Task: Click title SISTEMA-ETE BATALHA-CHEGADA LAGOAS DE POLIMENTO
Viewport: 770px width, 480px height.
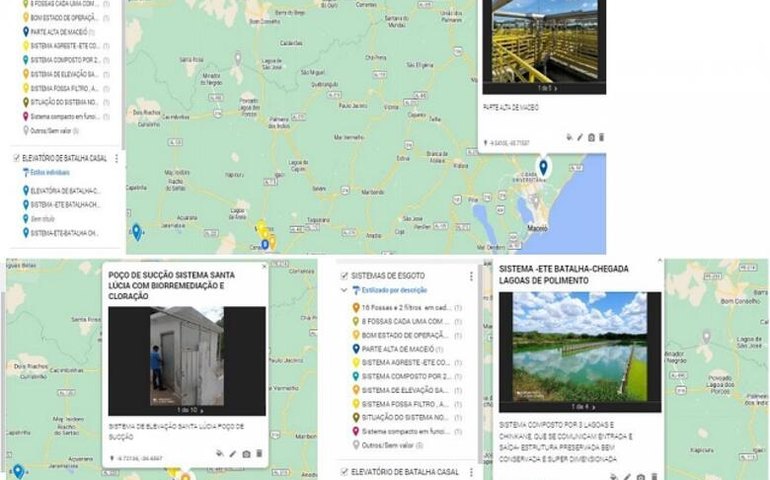Action: coord(564,275)
